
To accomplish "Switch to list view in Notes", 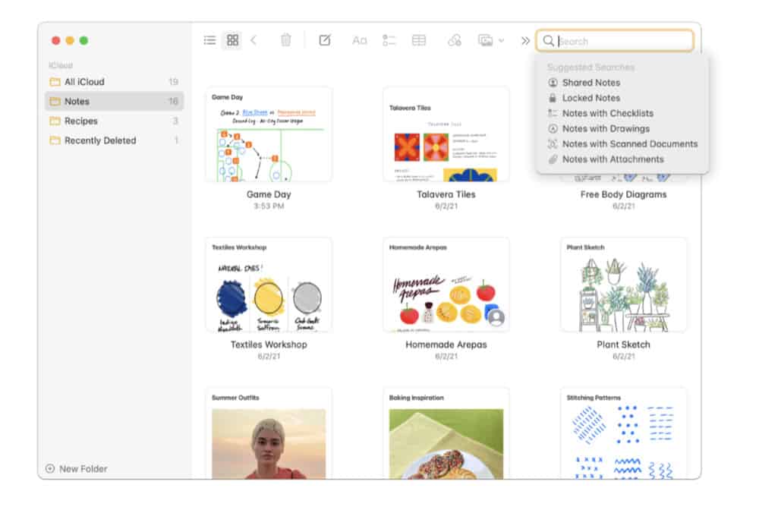I will [210, 40].
